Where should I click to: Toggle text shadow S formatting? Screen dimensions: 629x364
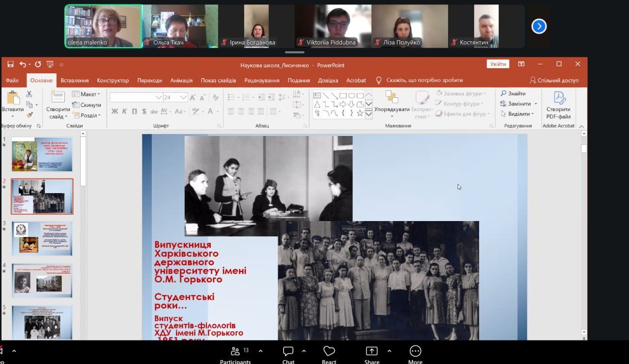[x=144, y=112]
